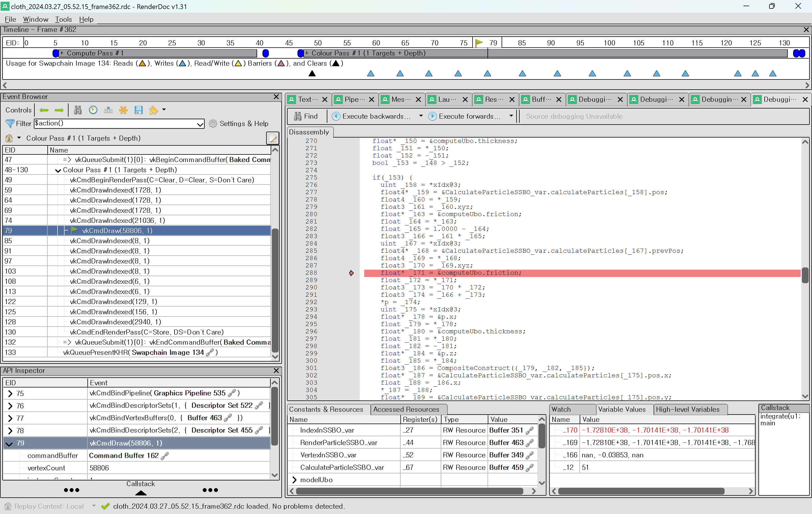Click the Execute forwards arrow icon
This screenshot has width=812, height=514.
point(432,116)
